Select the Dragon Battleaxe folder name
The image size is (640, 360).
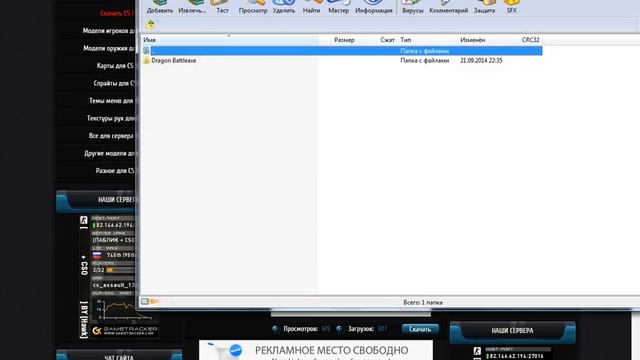tap(173, 60)
